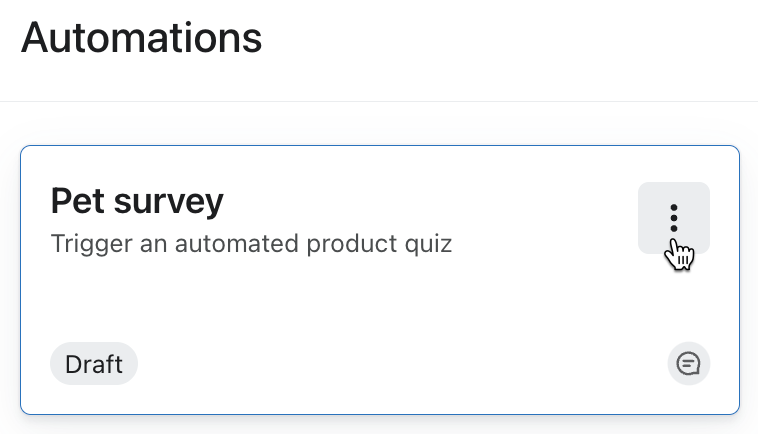Image resolution: width=758 pixels, height=434 pixels.
Task: Click the Draft label on Pet survey card
Action: pos(94,365)
